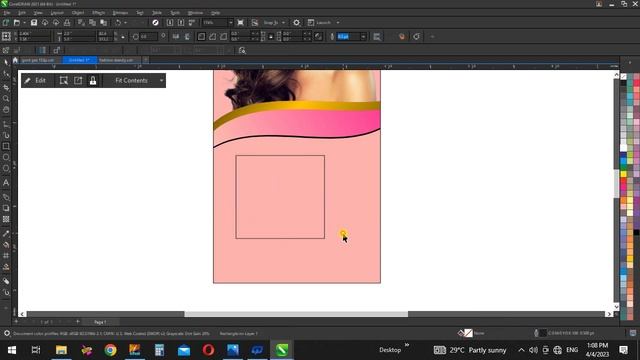Click the Extract Contents icon in PowerClip toolbar
Image resolution: width=640 pixels, height=360 pixels.
tap(78, 80)
